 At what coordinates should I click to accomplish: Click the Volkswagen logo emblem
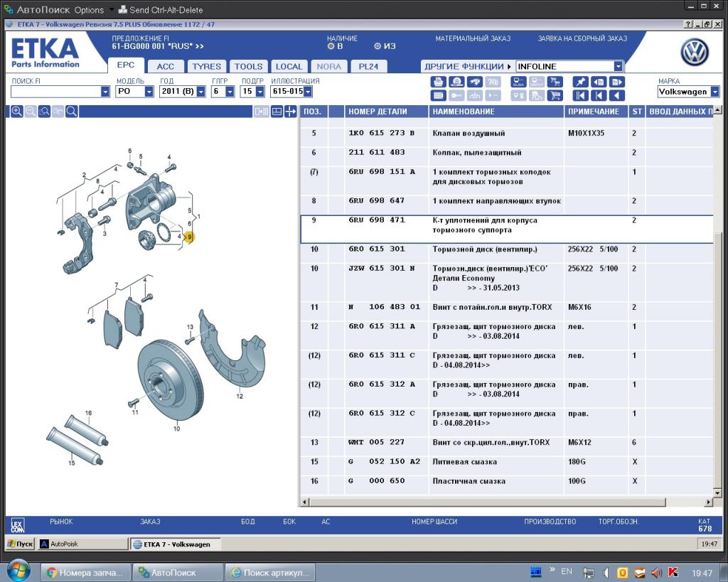tap(694, 53)
